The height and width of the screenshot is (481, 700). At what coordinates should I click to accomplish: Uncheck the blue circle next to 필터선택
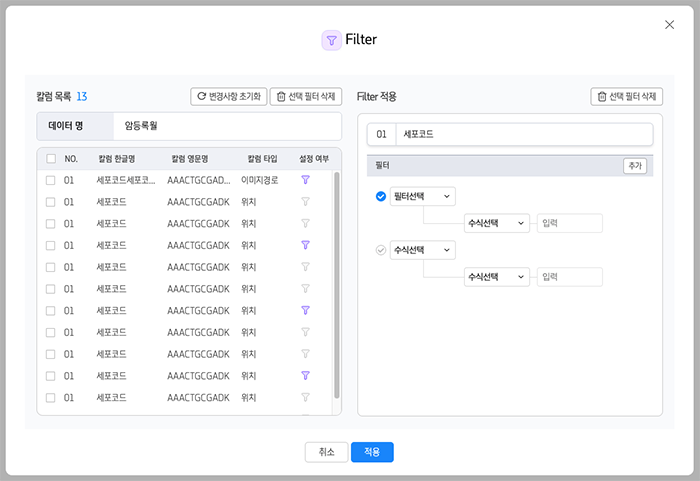[380, 197]
